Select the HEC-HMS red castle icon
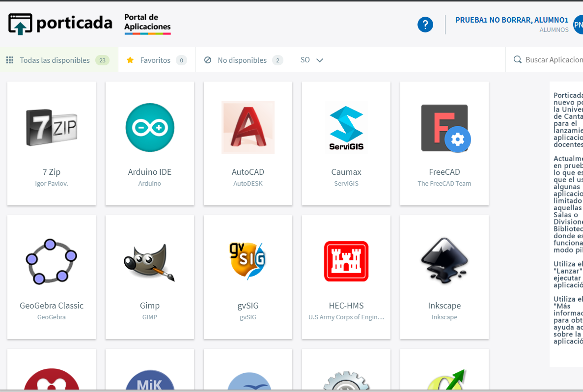 [346, 261]
